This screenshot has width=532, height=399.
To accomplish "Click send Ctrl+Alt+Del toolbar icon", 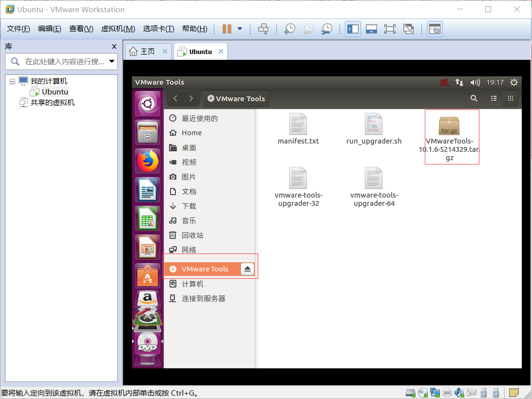I will coord(263,29).
